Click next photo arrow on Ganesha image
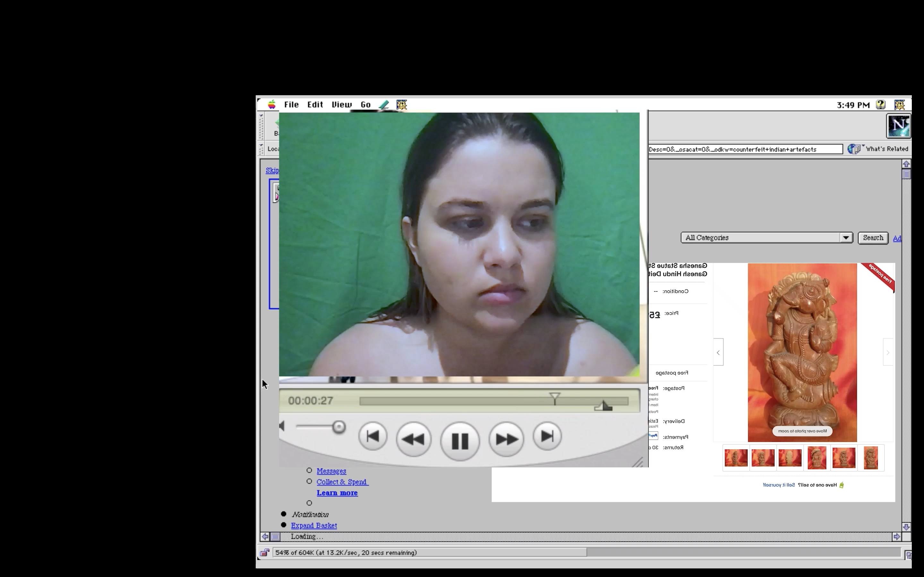 (888, 352)
